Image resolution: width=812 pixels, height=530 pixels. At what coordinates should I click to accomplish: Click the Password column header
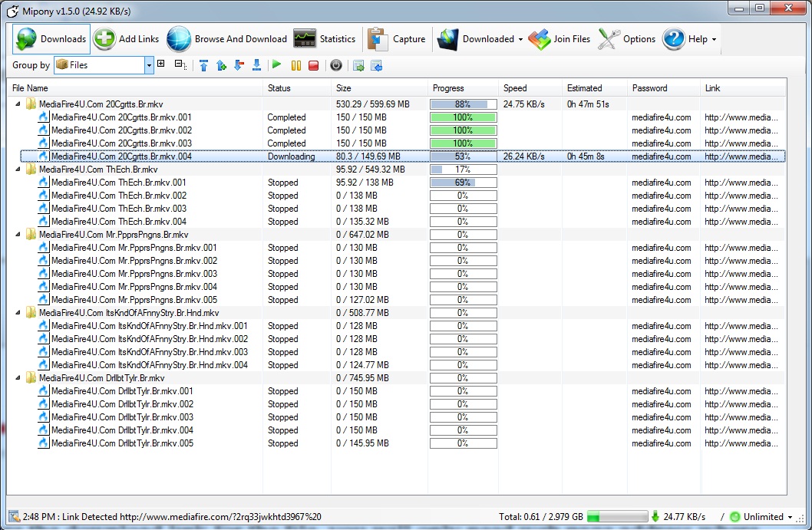click(663, 88)
